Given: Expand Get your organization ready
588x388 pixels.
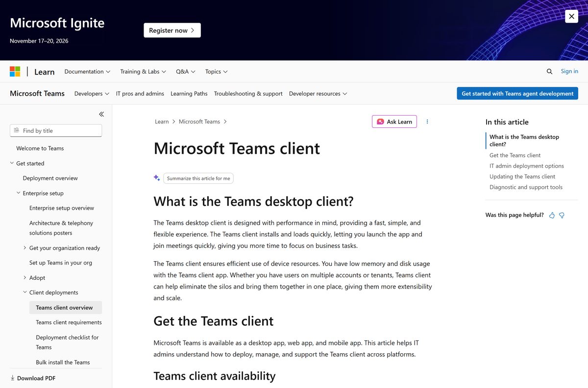Looking at the screenshot, I should (x=25, y=248).
